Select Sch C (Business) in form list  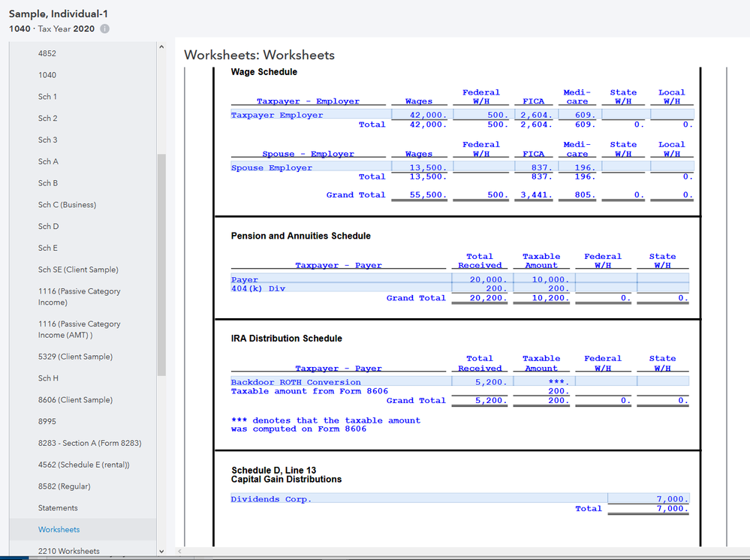click(x=67, y=205)
